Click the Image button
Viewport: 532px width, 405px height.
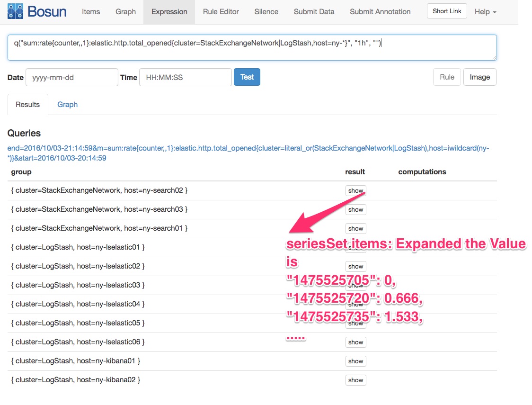tap(479, 77)
